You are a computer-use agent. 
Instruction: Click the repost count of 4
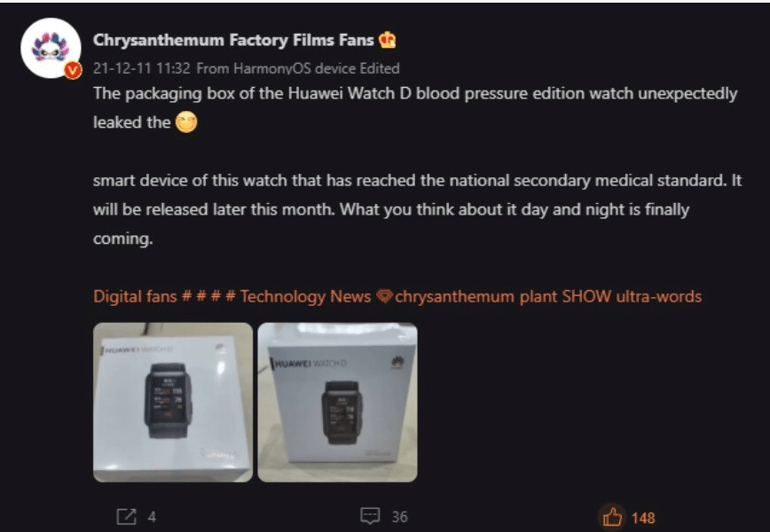pos(152,517)
